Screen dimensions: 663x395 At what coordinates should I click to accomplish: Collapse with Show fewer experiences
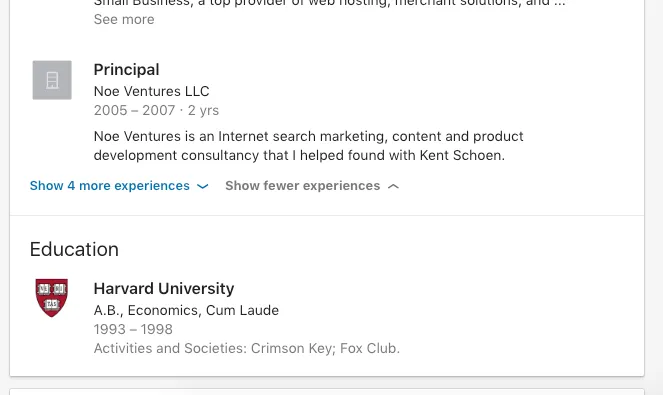coord(312,186)
